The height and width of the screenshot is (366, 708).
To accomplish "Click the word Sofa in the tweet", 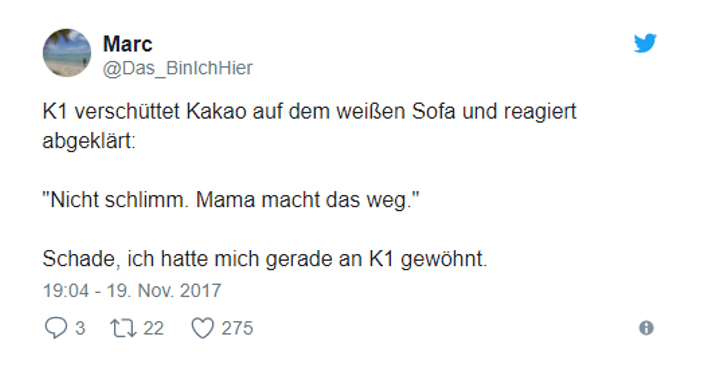I will click(x=433, y=111).
